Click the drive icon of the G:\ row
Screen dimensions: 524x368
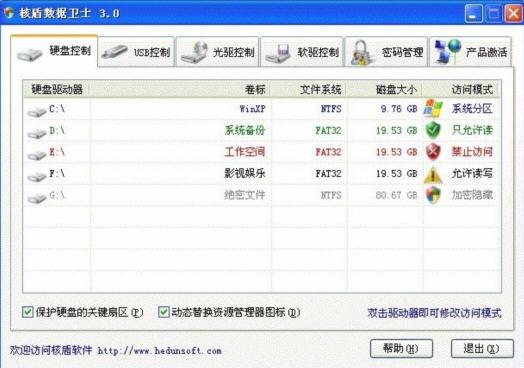[x=37, y=199]
